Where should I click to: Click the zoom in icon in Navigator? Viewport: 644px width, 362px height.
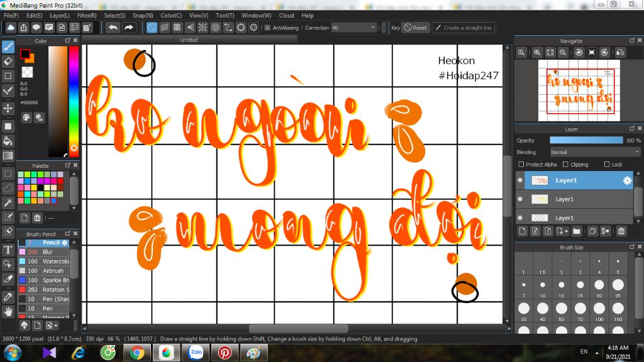point(537,53)
